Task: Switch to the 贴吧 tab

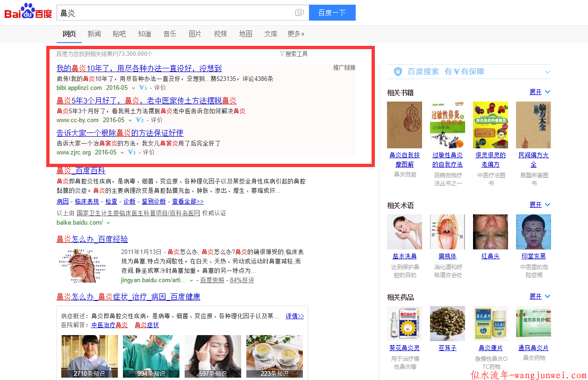Action: [119, 34]
